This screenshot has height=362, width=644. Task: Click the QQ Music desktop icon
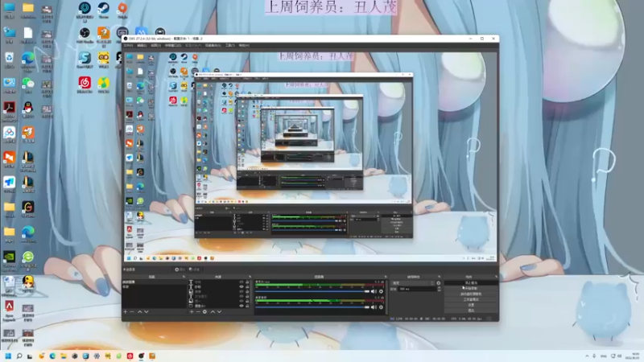104,84
